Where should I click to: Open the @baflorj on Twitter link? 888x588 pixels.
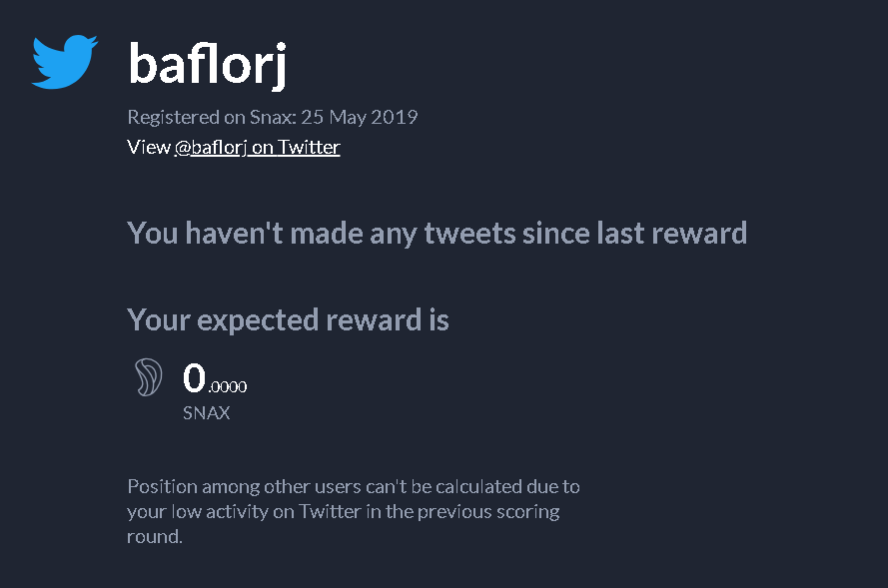click(257, 147)
